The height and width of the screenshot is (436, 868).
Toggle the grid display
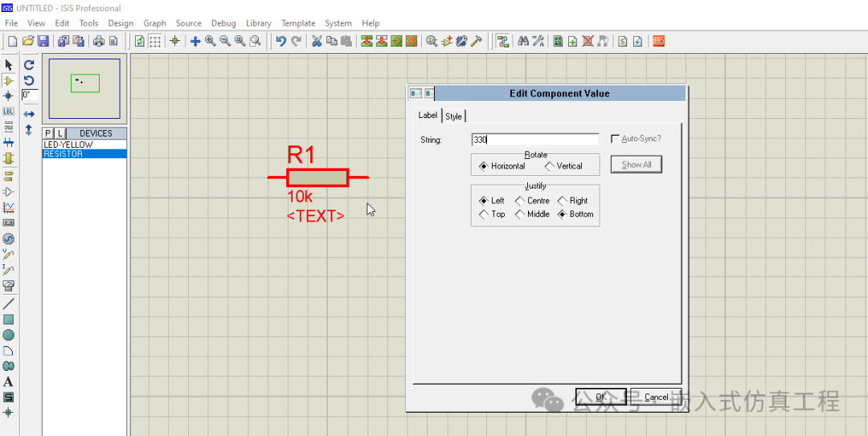point(156,41)
